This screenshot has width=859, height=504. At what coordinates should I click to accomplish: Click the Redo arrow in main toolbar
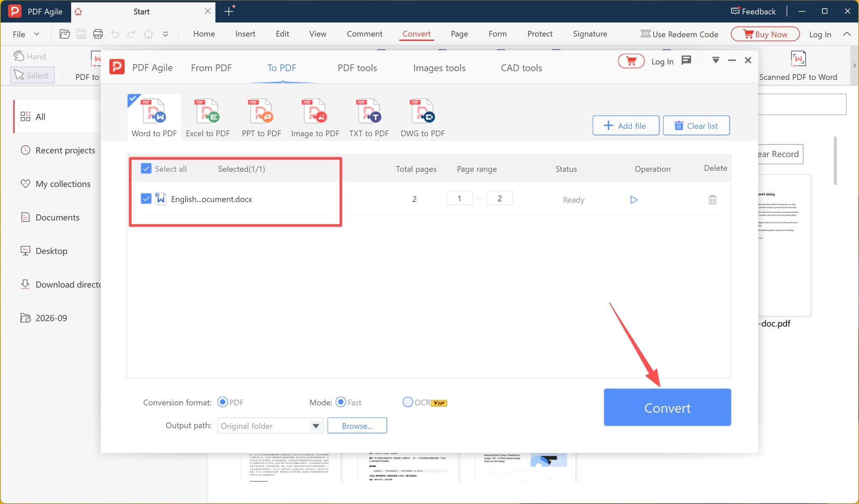pos(131,34)
